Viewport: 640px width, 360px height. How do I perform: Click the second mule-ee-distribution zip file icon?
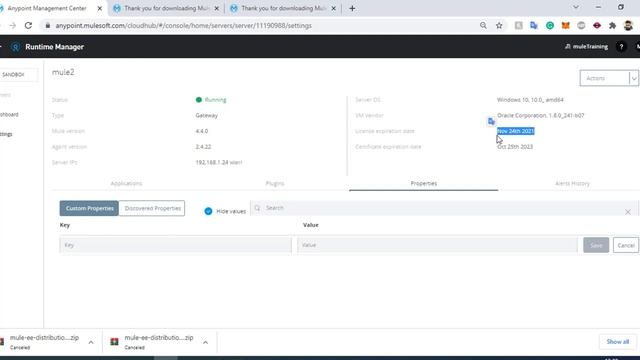[x=115, y=342]
